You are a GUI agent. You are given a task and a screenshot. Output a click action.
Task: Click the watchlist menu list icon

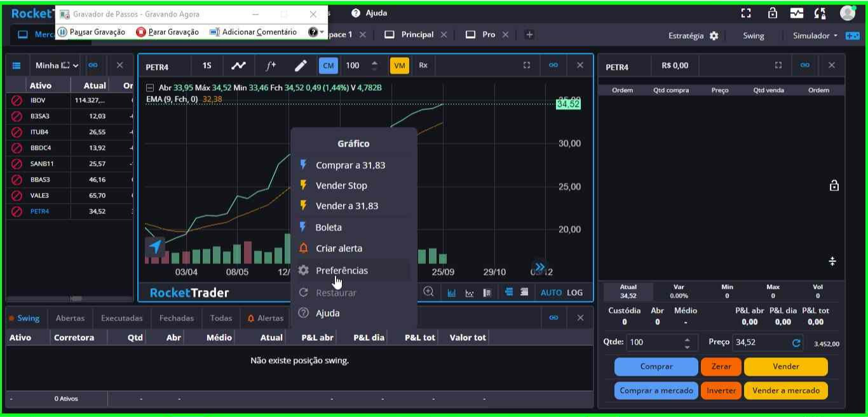click(17, 65)
